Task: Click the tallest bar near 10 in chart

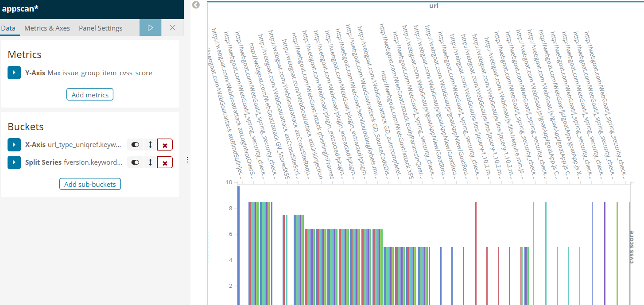Action: point(238,246)
